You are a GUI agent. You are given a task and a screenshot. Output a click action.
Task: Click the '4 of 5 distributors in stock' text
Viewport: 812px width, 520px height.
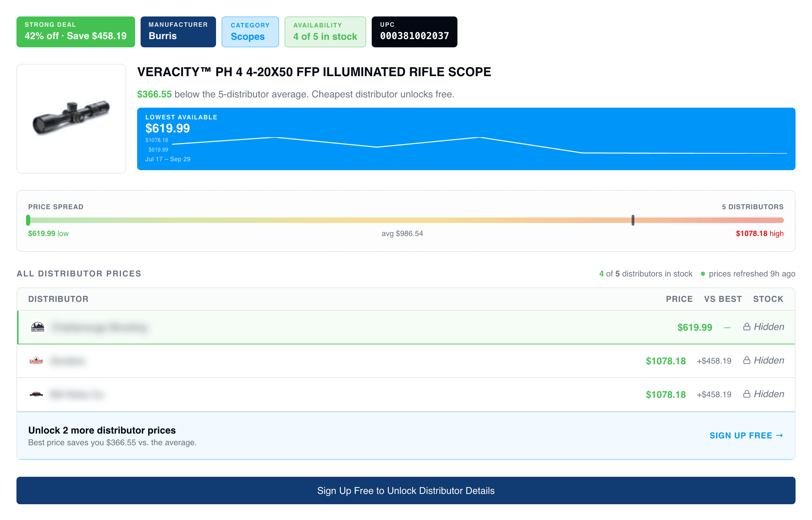click(646, 274)
